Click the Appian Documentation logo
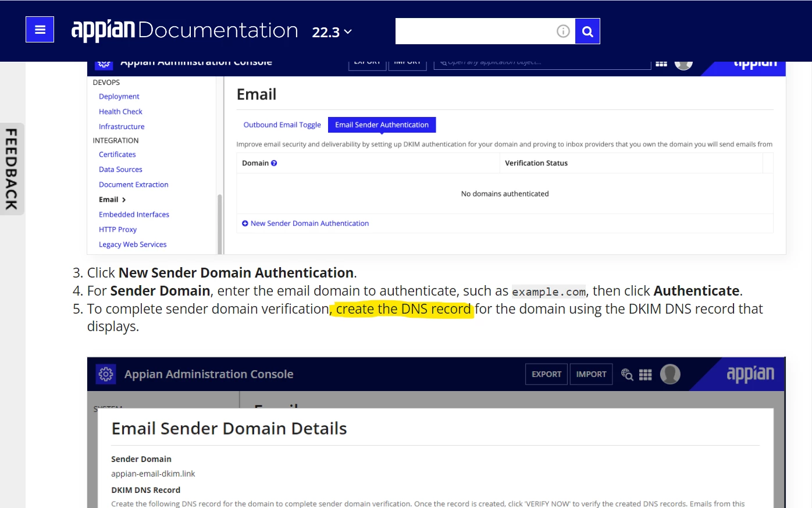Screen dimensions: 812x508 (184, 30)
